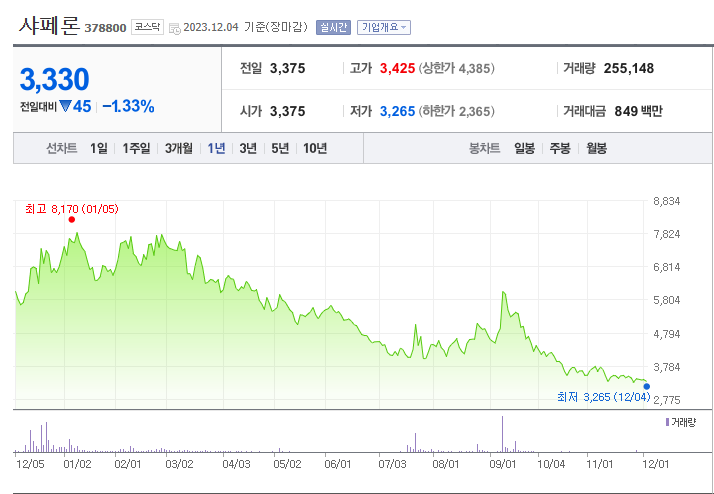Click the blue down-triangle next to 45

pyautogui.click(x=65, y=107)
